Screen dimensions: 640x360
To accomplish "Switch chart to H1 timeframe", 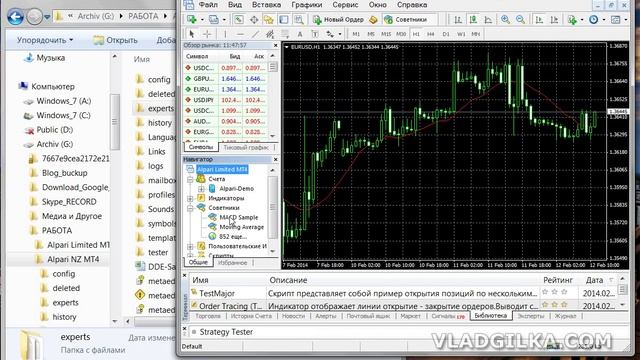I will [416, 34].
